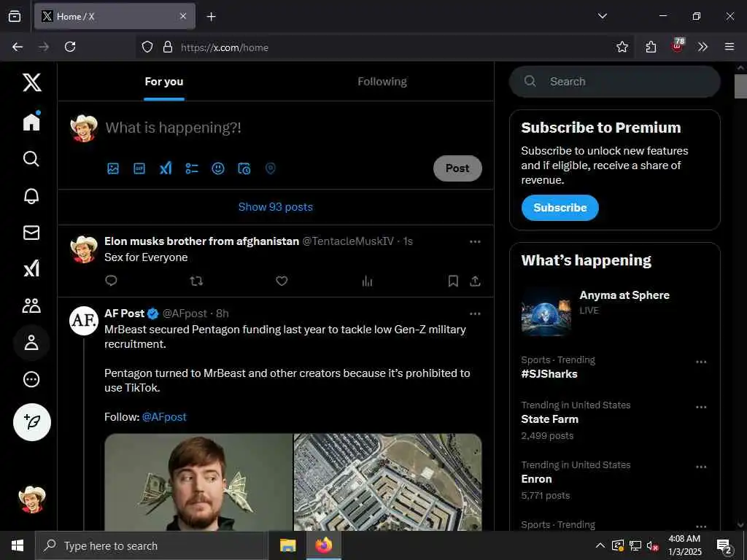Open more menu on AF Post tweet
Screen dimensions: 747x560
point(475,314)
